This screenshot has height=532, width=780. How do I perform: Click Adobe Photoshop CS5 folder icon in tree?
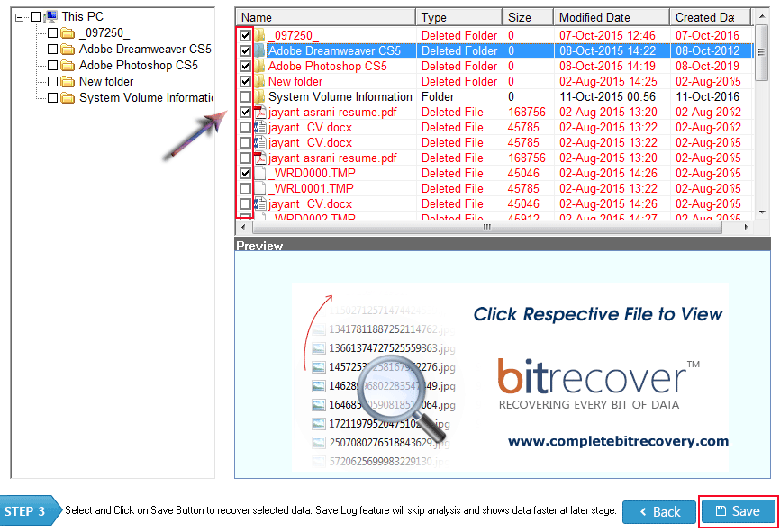click(68, 66)
